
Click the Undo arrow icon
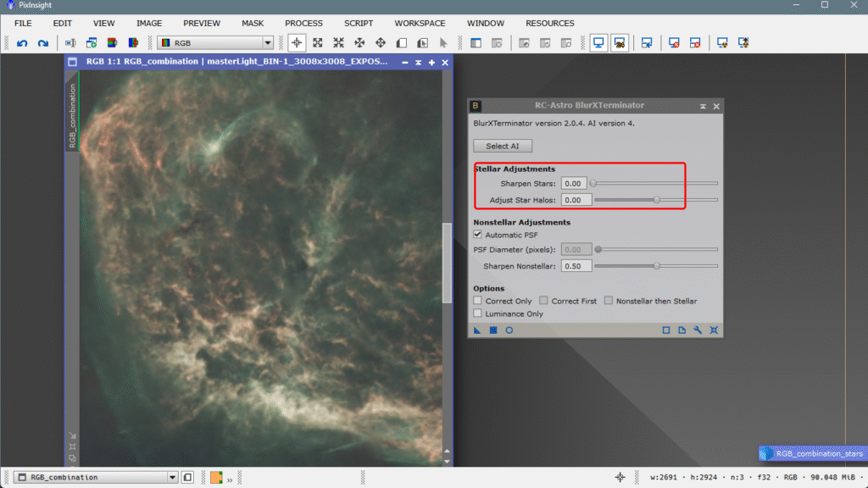tap(22, 43)
